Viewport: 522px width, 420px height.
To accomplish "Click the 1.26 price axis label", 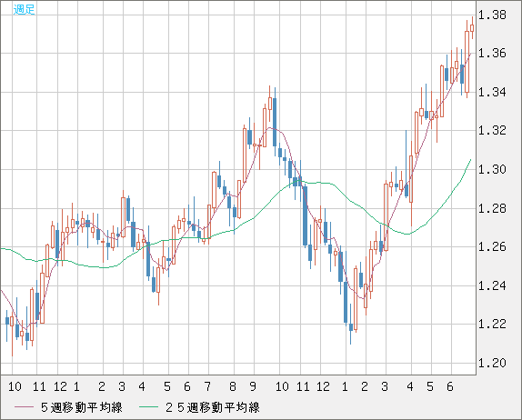I will pos(492,247).
